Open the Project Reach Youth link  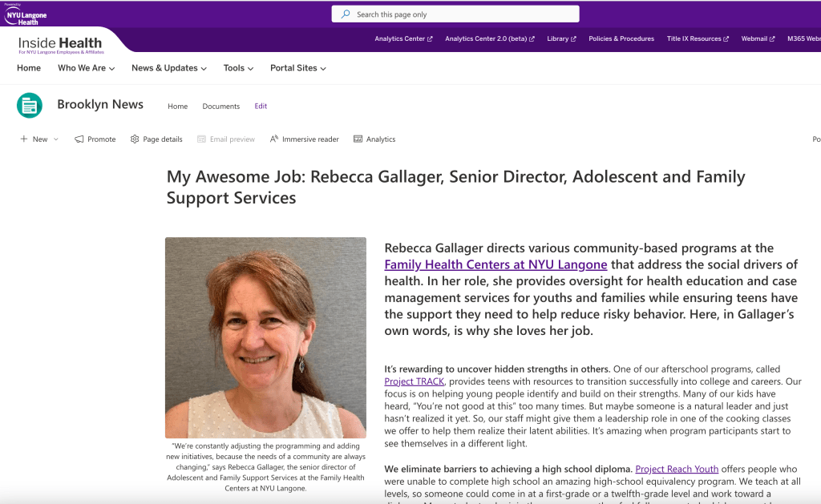click(x=677, y=469)
